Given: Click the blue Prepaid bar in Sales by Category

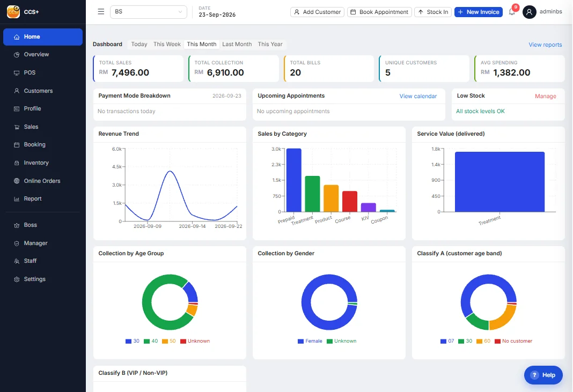Looking at the screenshot, I should coord(294,180).
